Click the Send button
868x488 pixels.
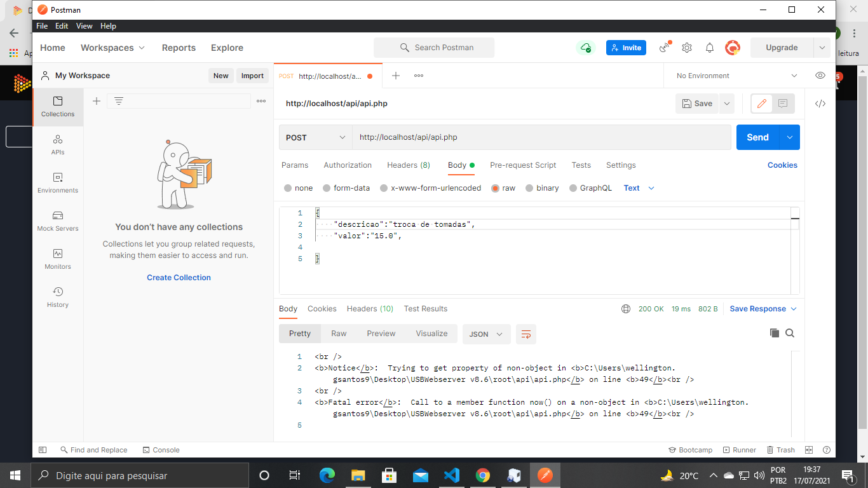point(758,137)
